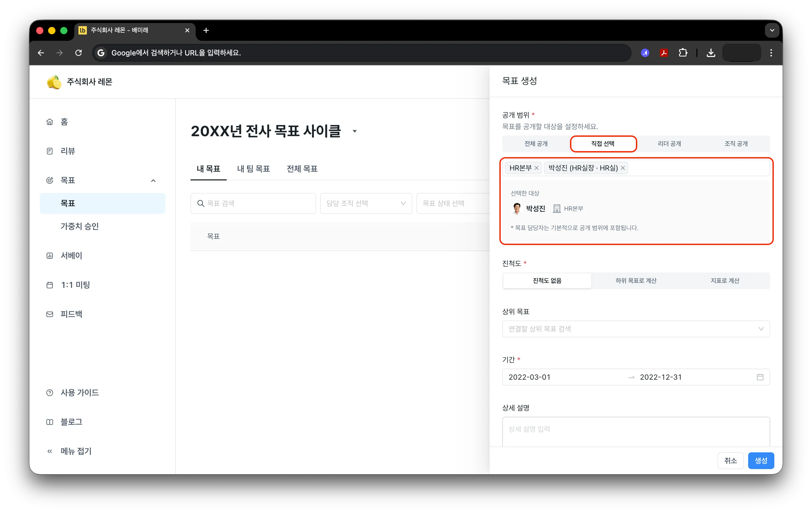Choose 진척도 없음 progress option
The image size is (812, 513).
click(547, 281)
